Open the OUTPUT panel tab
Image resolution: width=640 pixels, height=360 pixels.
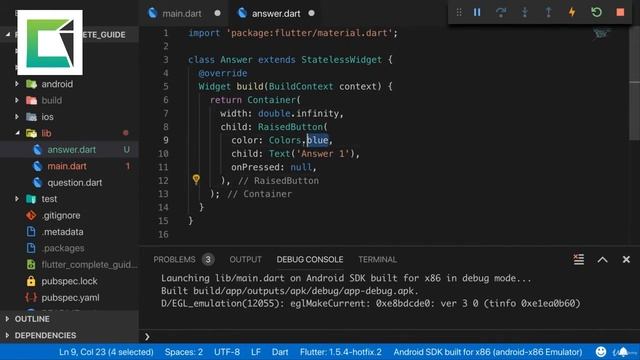pos(245,260)
